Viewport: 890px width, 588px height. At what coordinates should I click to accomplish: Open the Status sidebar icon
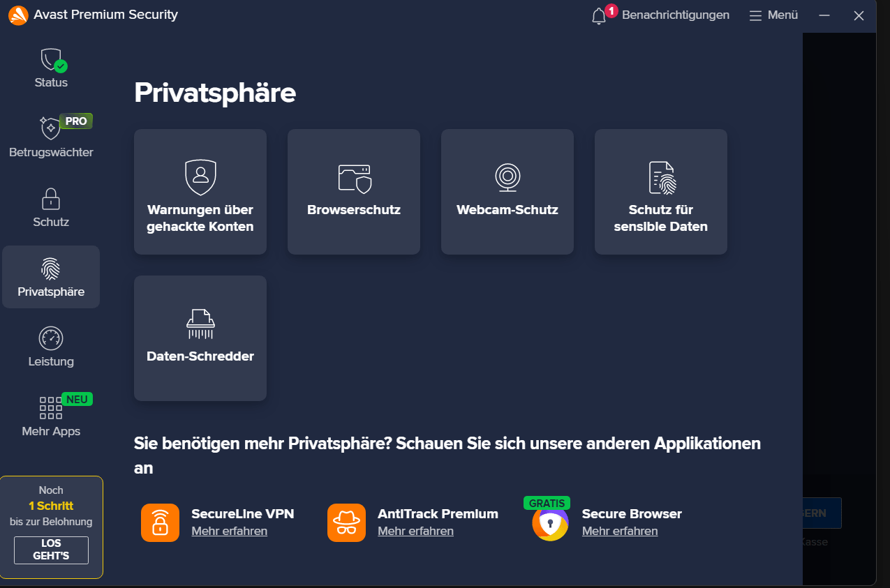coord(50,66)
